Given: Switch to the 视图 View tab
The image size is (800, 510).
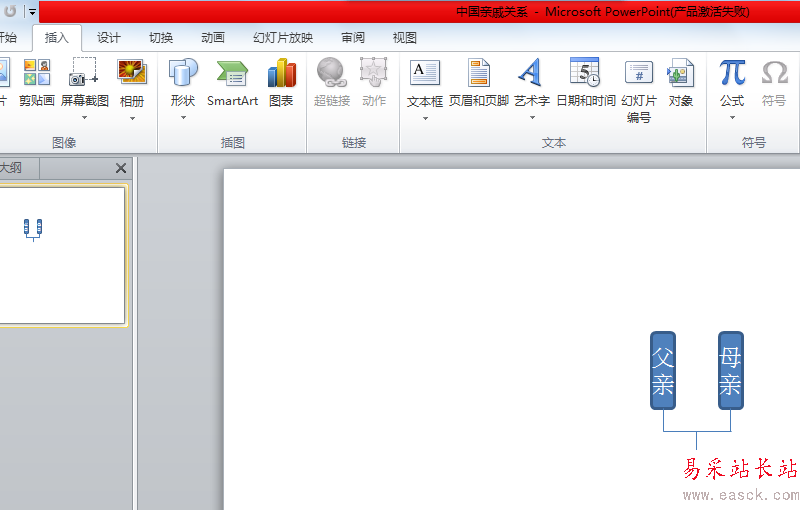Looking at the screenshot, I should [x=405, y=38].
